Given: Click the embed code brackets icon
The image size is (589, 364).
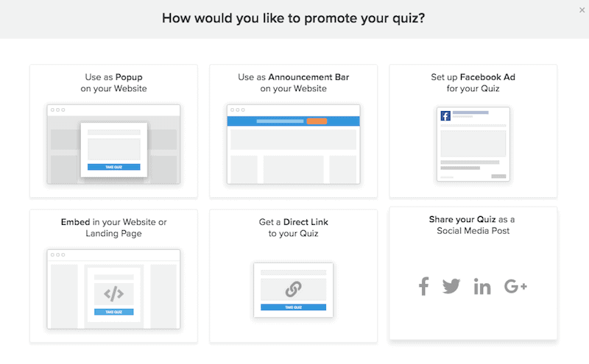Looking at the screenshot, I should coord(114,293).
